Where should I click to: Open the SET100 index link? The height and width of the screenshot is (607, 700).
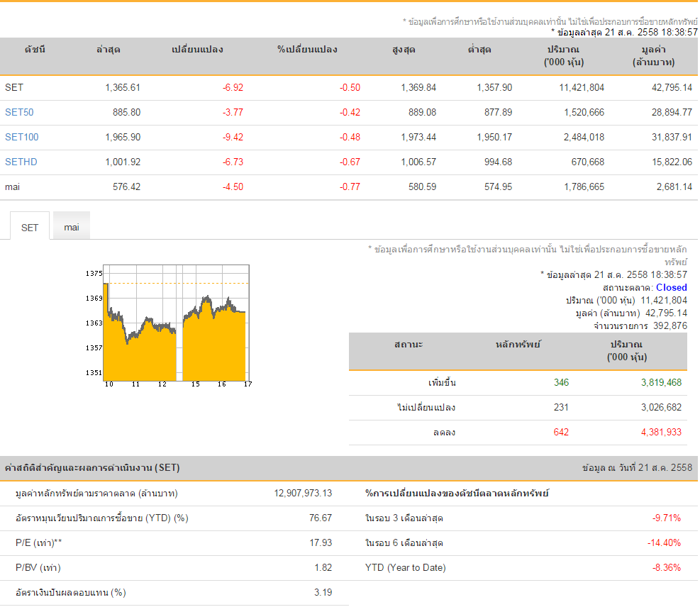[21, 138]
